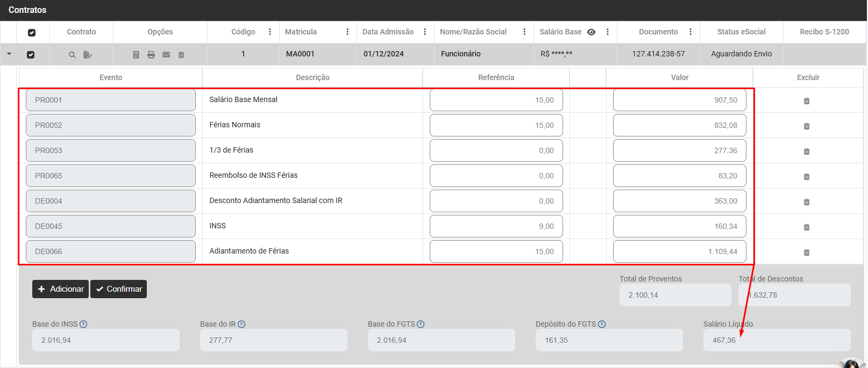Click the Base do INSS value field
Screen dimensions: 868x368
coord(106,340)
